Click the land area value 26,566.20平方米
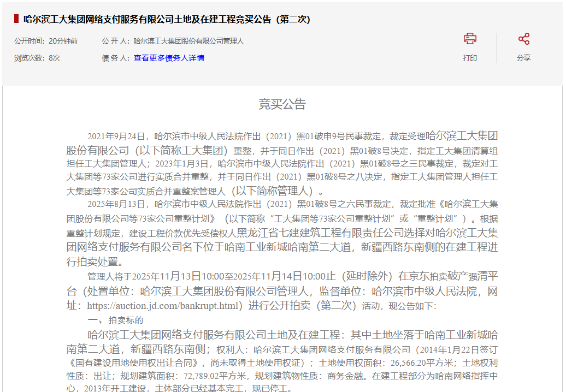Image resolution: width=566 pixels, height=392 pixels. (x=422, y=363)
